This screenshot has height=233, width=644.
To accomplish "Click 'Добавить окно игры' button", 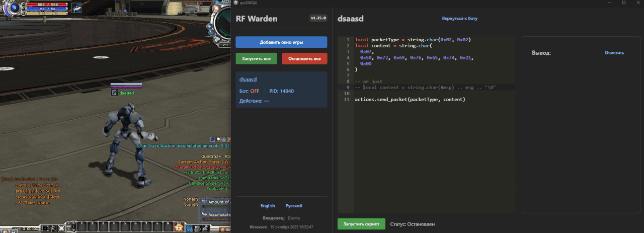I will [x=281, y=42].
